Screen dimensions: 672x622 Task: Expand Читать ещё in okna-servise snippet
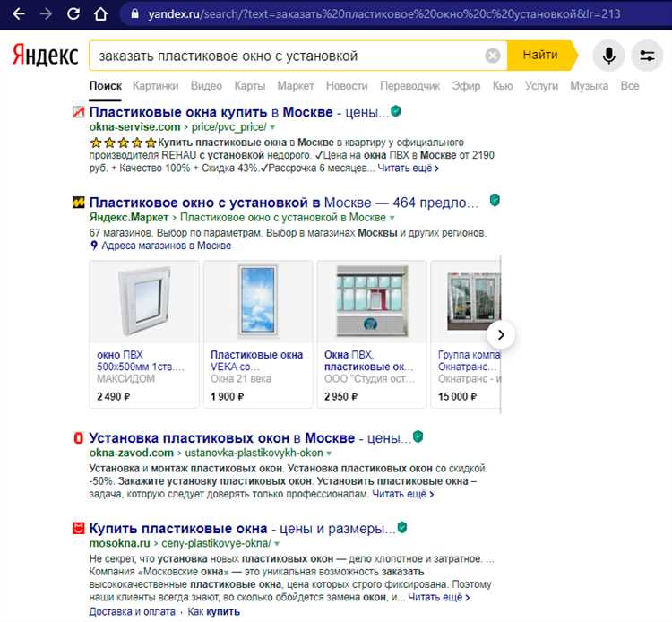[x=408, y=168]
